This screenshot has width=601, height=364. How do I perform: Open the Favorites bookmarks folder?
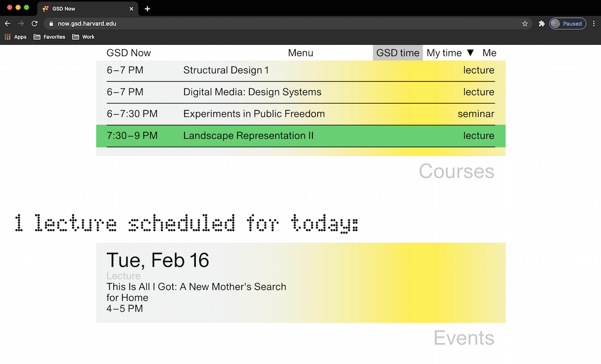click(x=49, y=37)
